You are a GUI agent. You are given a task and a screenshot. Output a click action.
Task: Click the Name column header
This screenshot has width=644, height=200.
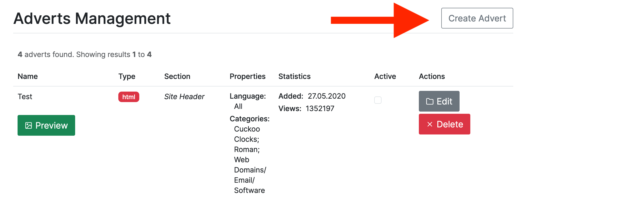tap(28, 76)
